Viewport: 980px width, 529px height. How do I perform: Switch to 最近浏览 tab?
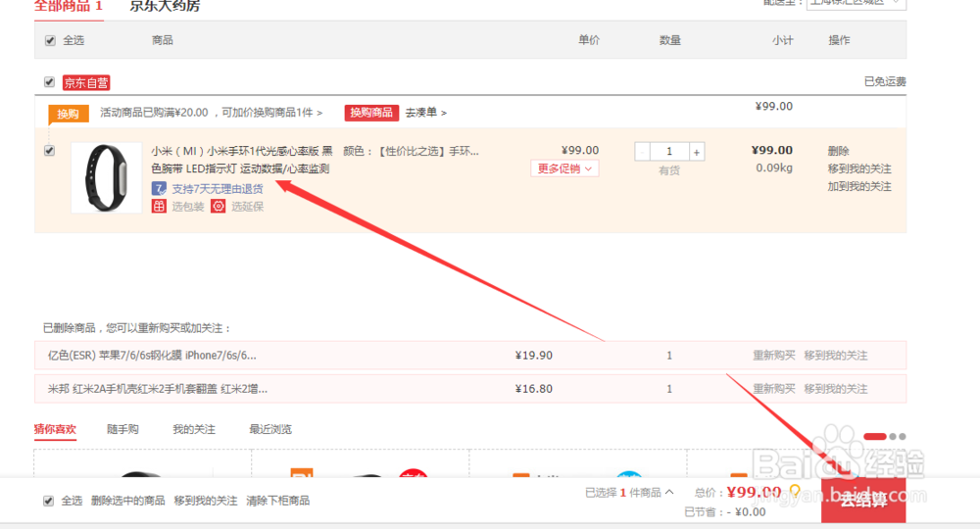click(x=270, y=429)
